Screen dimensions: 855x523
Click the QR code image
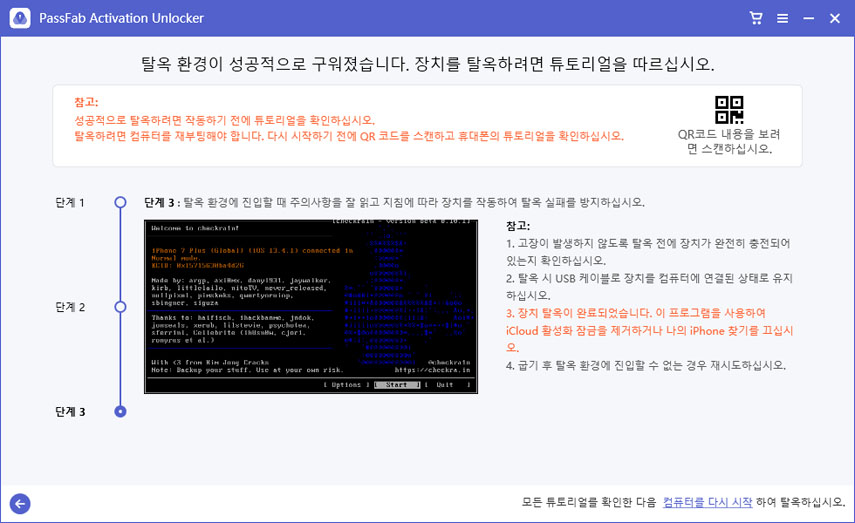coord(729,110)
